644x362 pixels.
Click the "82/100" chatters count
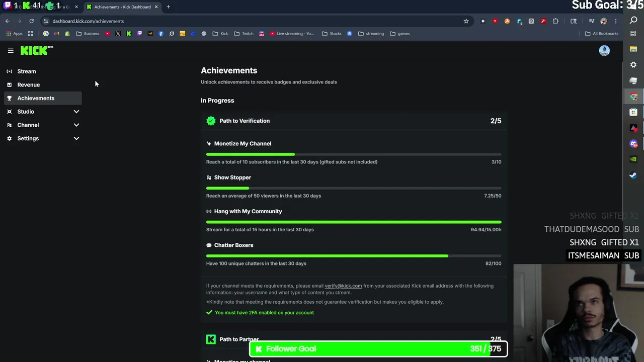493,263
